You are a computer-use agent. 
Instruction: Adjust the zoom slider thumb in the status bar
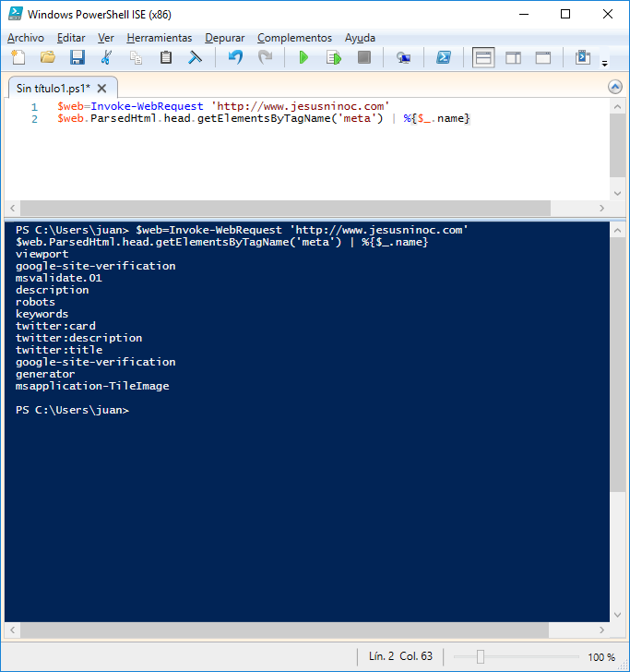coord(480,656)
